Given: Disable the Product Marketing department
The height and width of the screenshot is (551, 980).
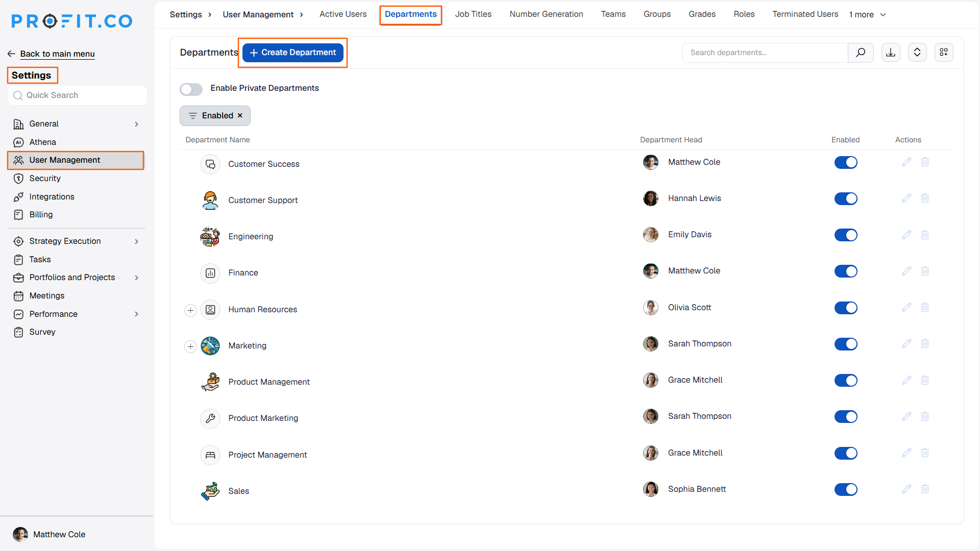Looking at the screenshot, I should 846,416.
